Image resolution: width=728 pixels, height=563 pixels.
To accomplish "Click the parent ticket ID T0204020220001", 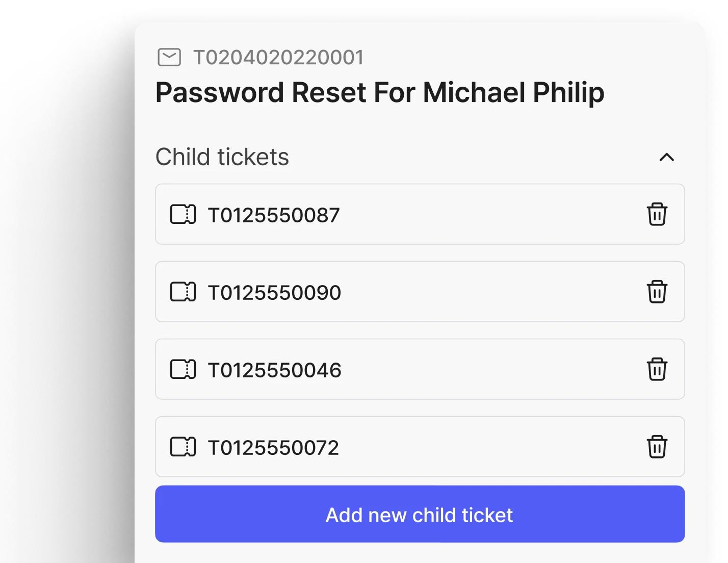I will (x=278, y=58).
